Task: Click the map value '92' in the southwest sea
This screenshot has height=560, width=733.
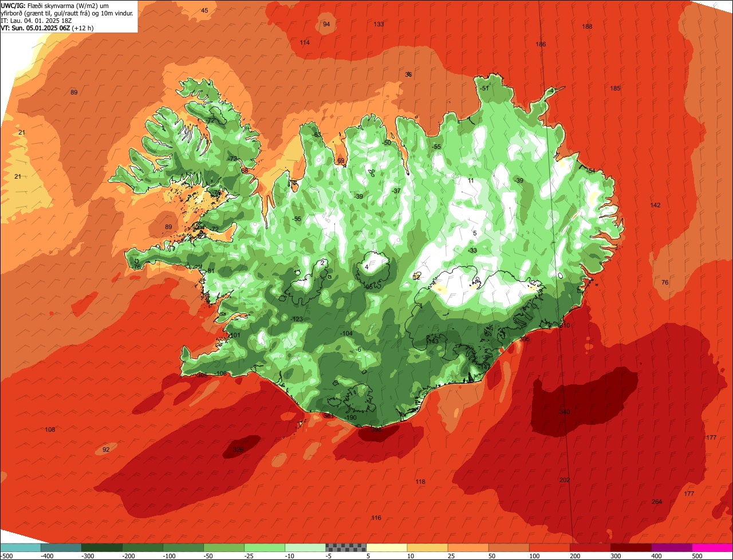Action: (106, 450)
